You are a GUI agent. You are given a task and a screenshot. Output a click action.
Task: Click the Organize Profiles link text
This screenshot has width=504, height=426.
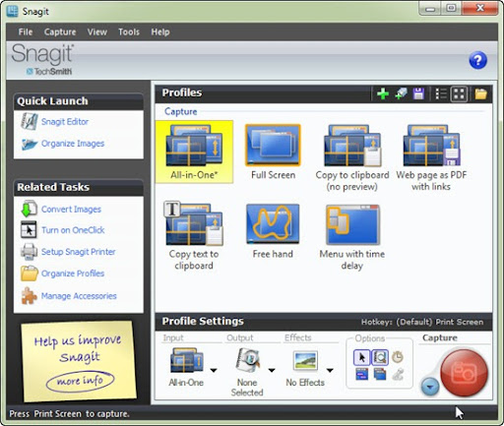(x=73, y=274)
